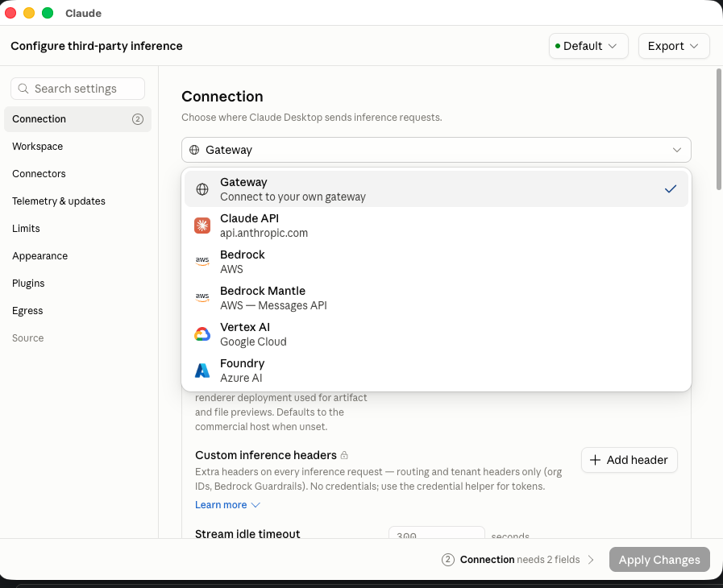Viewport: 723px width, 588px height.
Task: Click the vertical scrollbar of the settings pane
Action: [718, 129]
